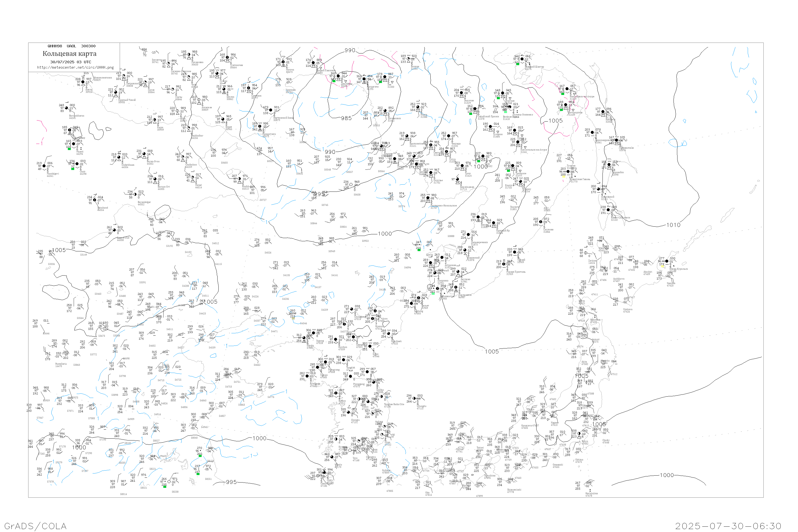This screenshot has width=798, height=532.
Task: Click the 2025-07-30-06:30 timestamp at bottom right
Action: pyautogui.click(x=728, y=526)
